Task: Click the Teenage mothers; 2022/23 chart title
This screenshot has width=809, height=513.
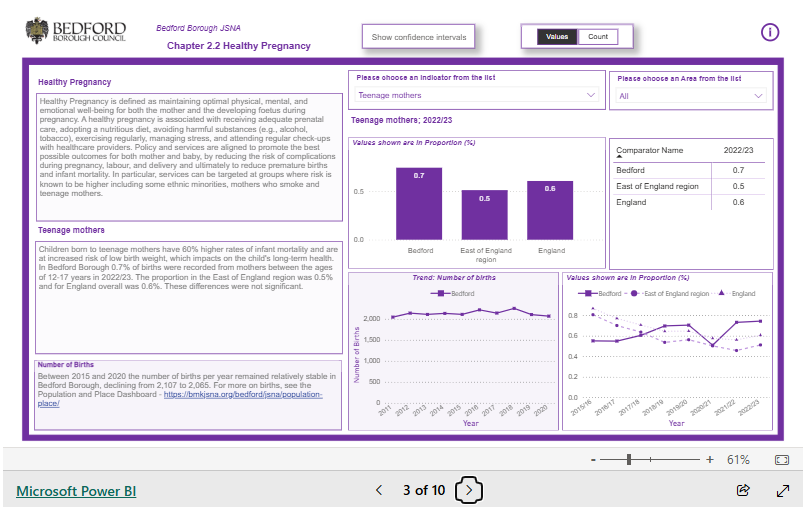Action: point(401,120)
